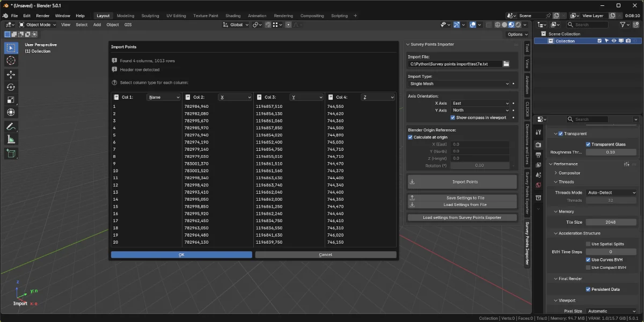Change Col 2 column type dropdown
The height and width of the screenshot is (322, 644).
click(235, 97)
